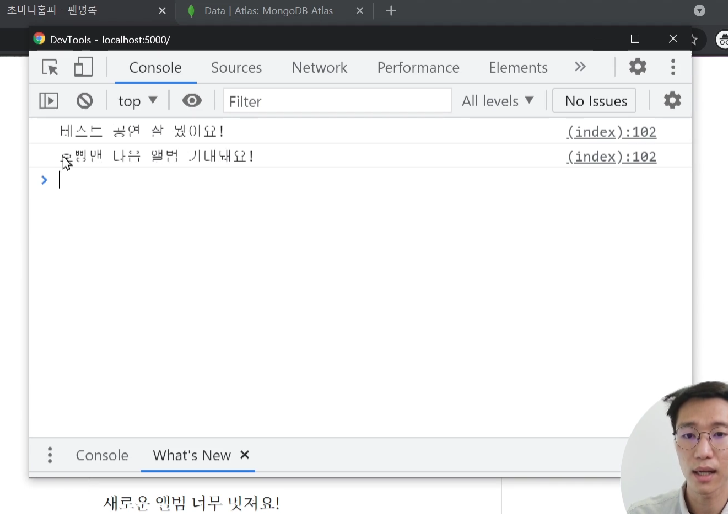728x514 pixels.
Task: Show the console sidebar icon
Action: (x=49, y=101)
